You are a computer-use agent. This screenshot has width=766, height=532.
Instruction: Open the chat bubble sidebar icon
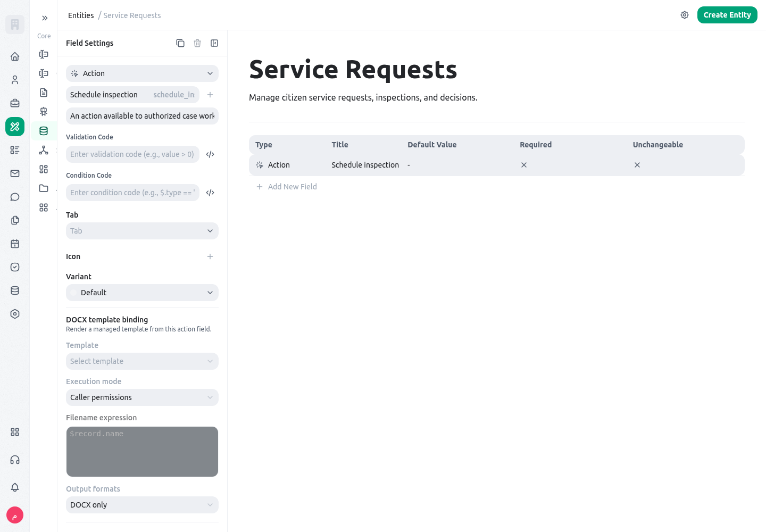[x=15, y=197]
